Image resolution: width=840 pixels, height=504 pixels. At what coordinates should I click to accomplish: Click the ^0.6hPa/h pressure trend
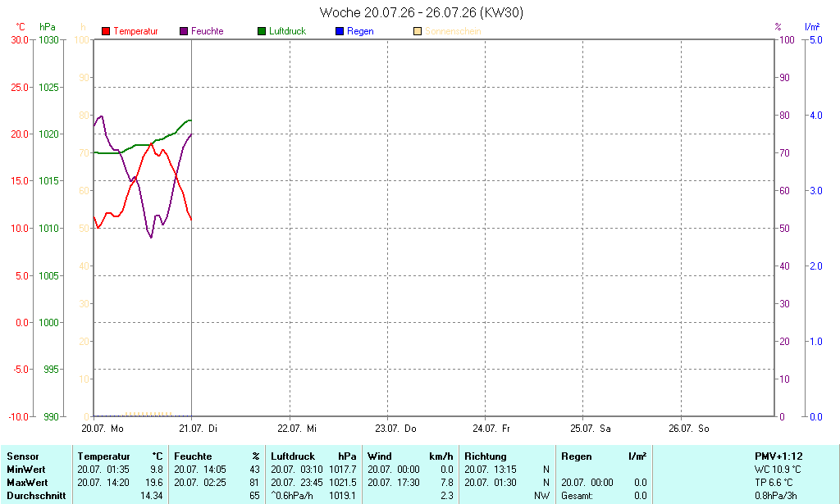pyautogui.click(x=292, y=496)
